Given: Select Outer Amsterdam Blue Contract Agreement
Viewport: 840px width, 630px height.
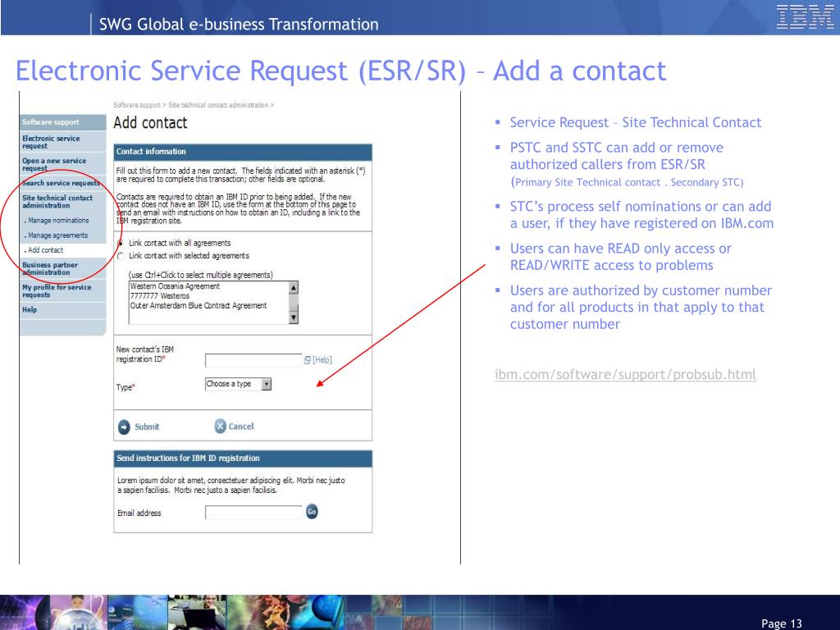Looking at the screenshot, I should (199, 306).
